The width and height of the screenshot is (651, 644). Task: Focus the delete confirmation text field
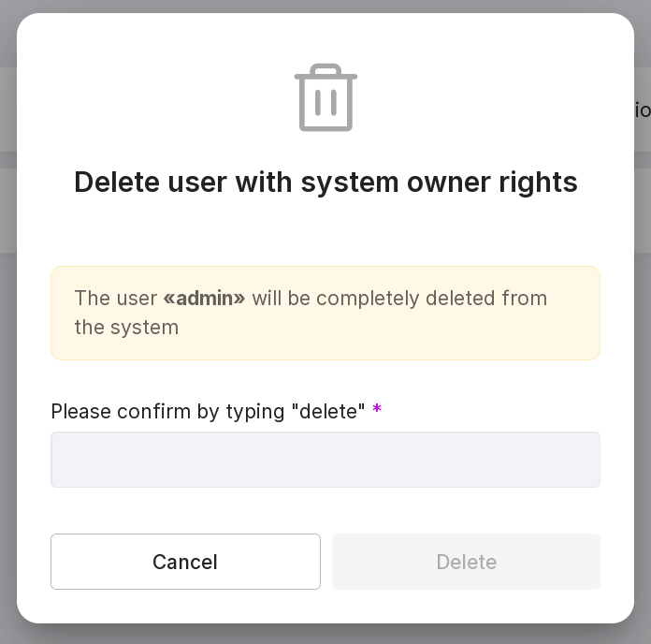[325, 460]
